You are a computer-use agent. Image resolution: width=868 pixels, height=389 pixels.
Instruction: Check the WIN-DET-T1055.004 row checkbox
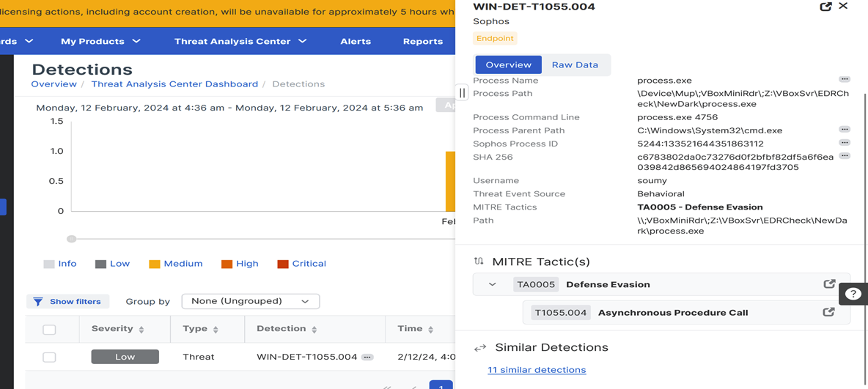click(49, 357)
